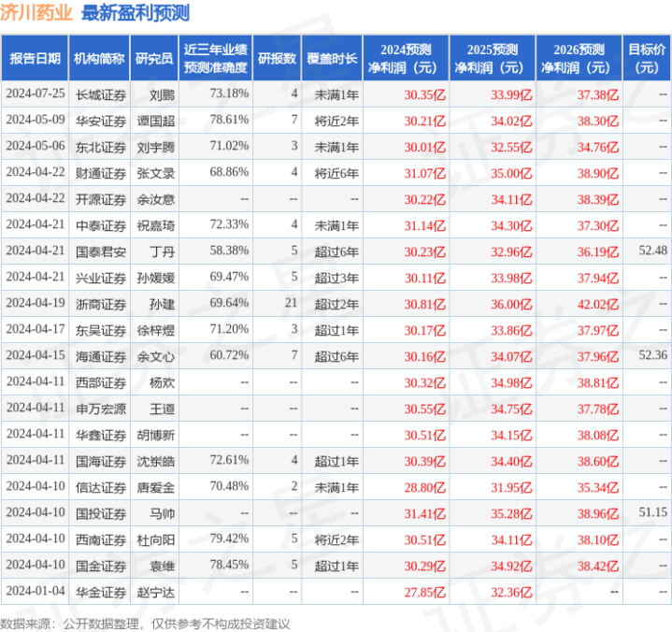Click the 数据来源 footer note

145,624
